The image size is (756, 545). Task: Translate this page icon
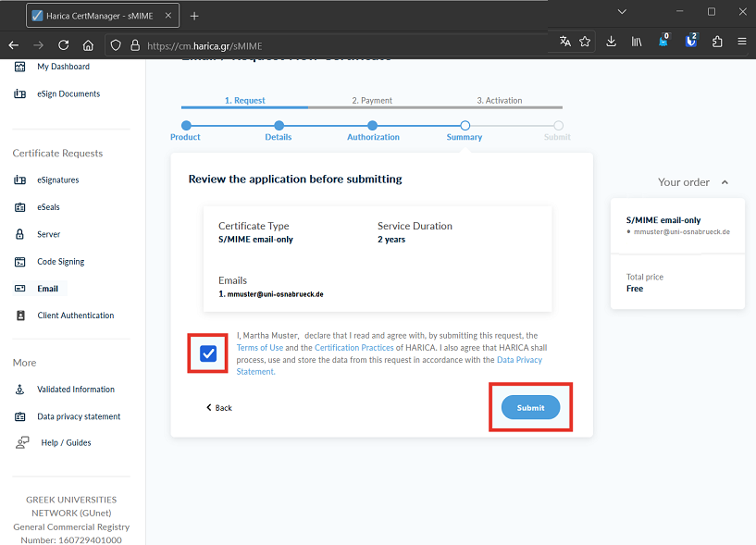(565, 42)
